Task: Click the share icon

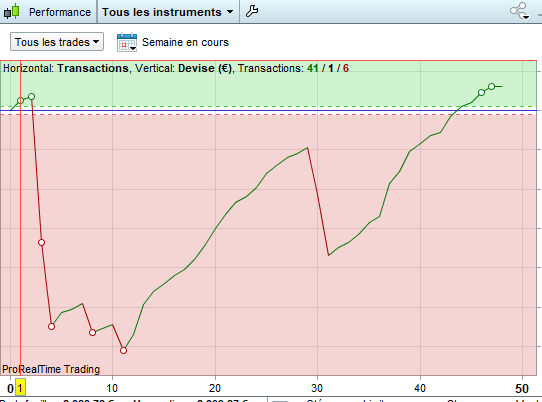Action: click(520, 11)
